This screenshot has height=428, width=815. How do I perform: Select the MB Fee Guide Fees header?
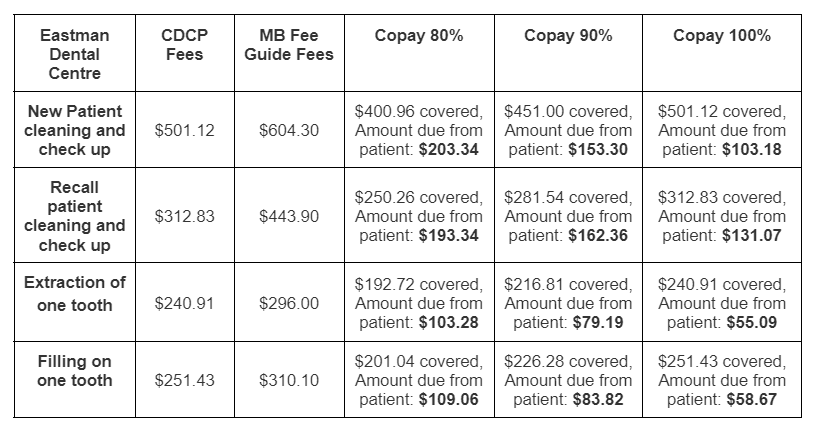[289, 45]
